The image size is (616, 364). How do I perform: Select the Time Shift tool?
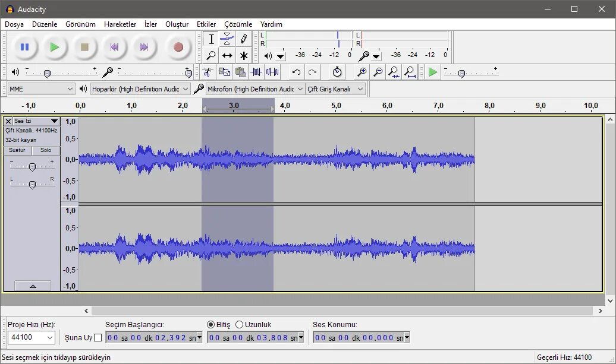point(227,55)
